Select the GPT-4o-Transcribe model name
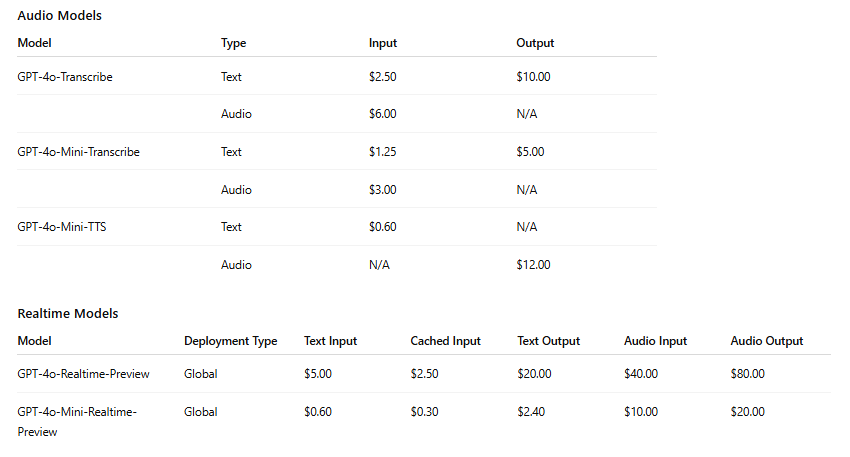The image size is (850, 457). click(65, 77)
